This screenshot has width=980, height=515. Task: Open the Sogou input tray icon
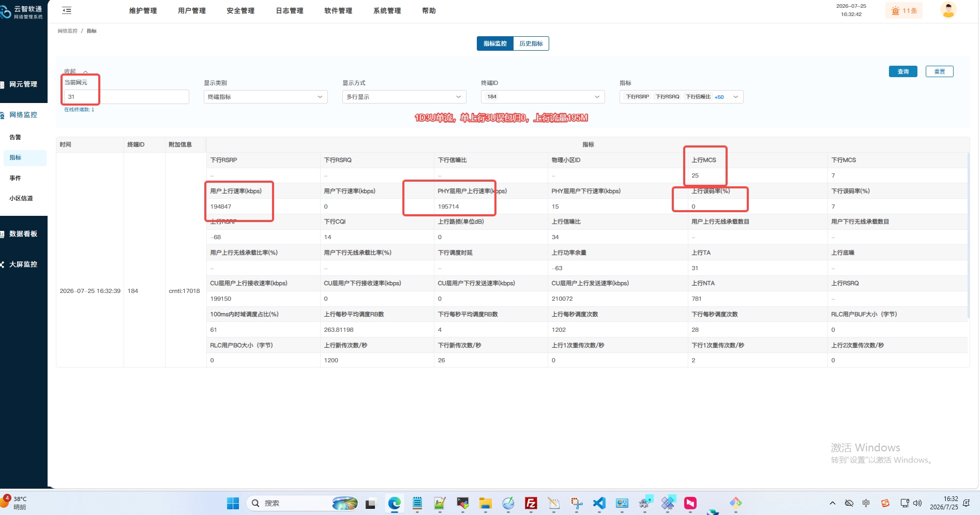[x=885, y=503]
